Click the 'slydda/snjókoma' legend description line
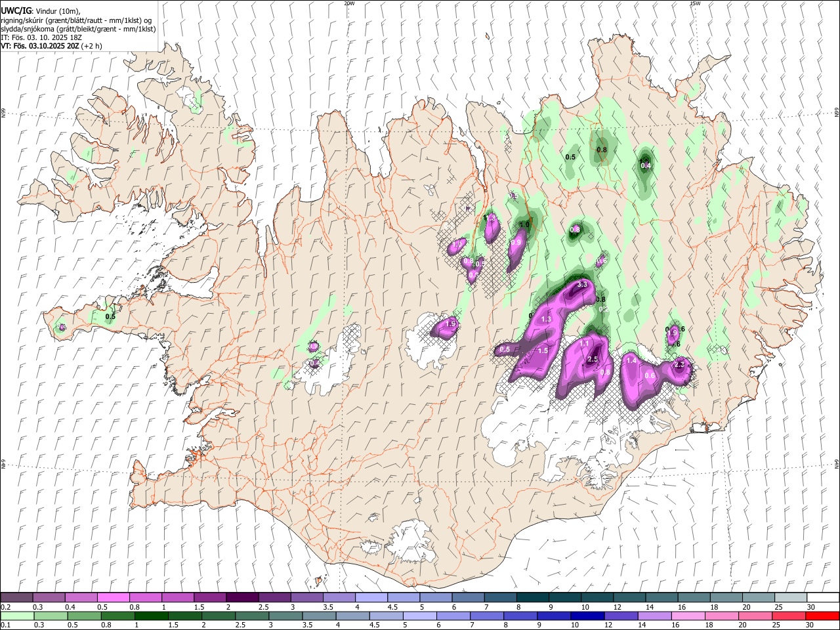840x630 pixels. [x=78, y=30]
